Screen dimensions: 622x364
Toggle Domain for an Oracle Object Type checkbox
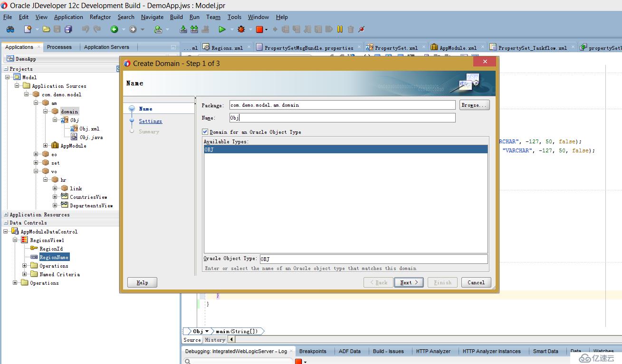tap(205, 132)
